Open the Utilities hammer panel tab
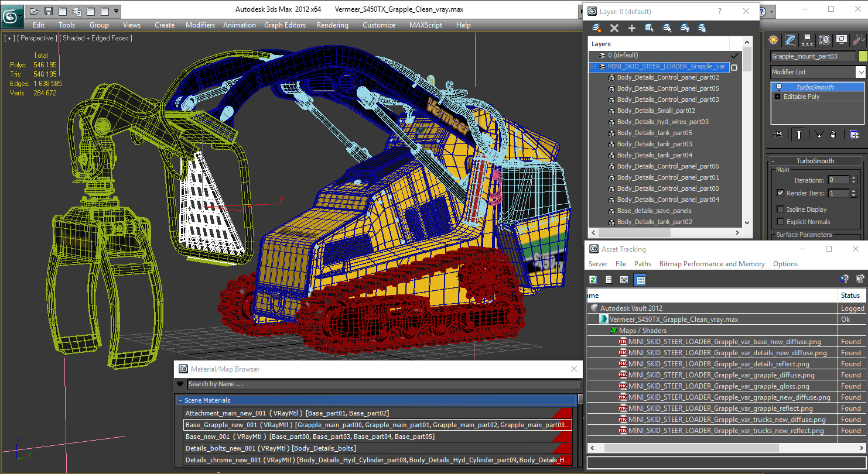This screenshot has width=868, height=474. pos(859,40)
